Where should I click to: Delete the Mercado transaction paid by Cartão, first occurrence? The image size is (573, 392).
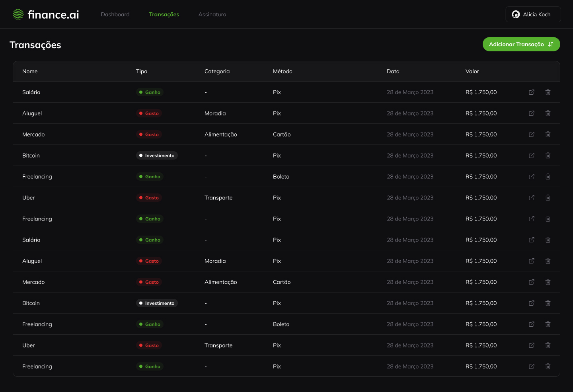click(548, 135)
